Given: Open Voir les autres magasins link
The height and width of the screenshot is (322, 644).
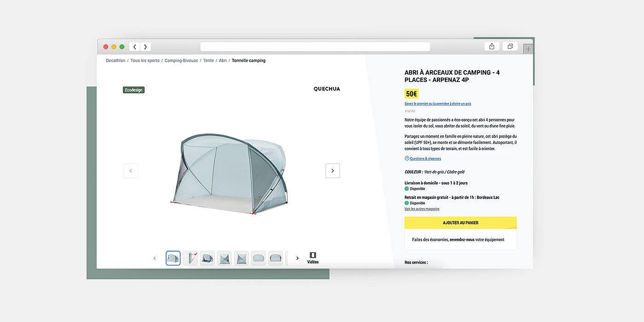Looking at the screenshot, I should pyautogui.click(x=422, y=209).
